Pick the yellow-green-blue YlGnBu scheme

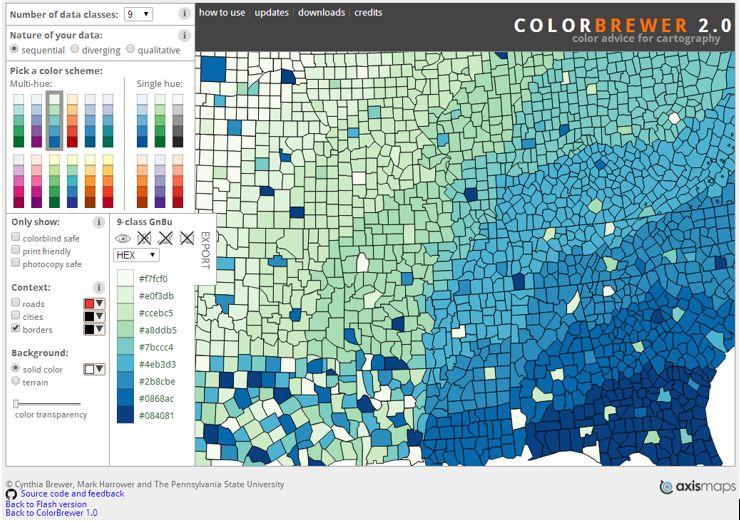(x=72, y=181)
